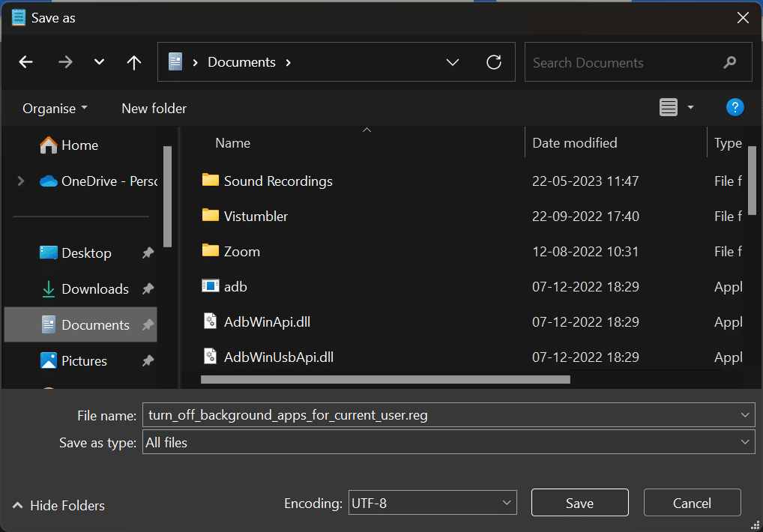Open the Encoding UTF-8 dropdown
The height and width of the screenshot is (532, 763).
pyautogui.click(x=432, y=503)
